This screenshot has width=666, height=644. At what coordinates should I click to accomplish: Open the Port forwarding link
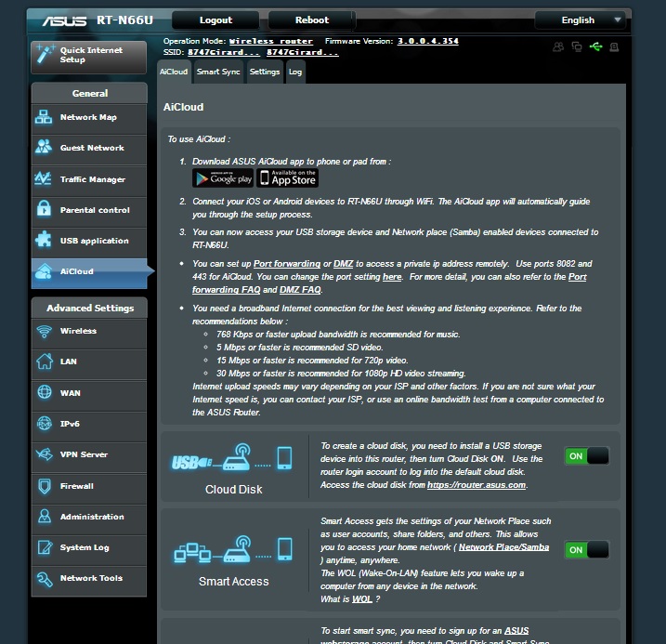(287, 264)
